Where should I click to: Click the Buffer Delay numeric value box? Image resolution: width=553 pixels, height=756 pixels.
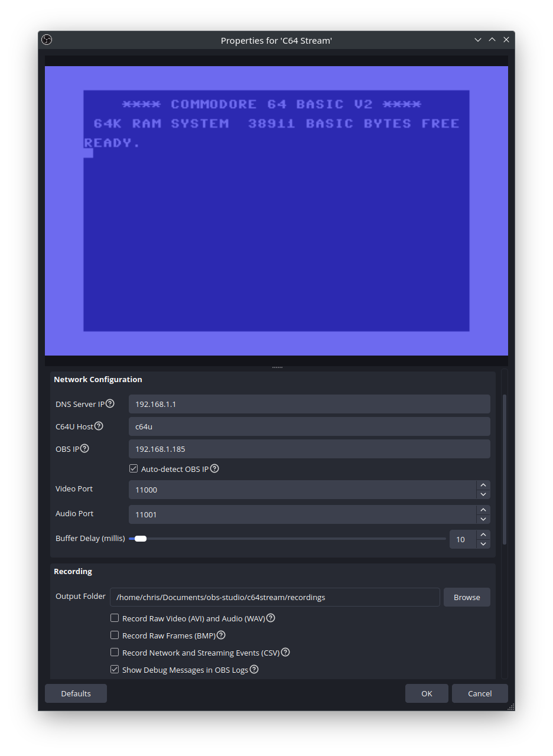[x=463, y=539]
